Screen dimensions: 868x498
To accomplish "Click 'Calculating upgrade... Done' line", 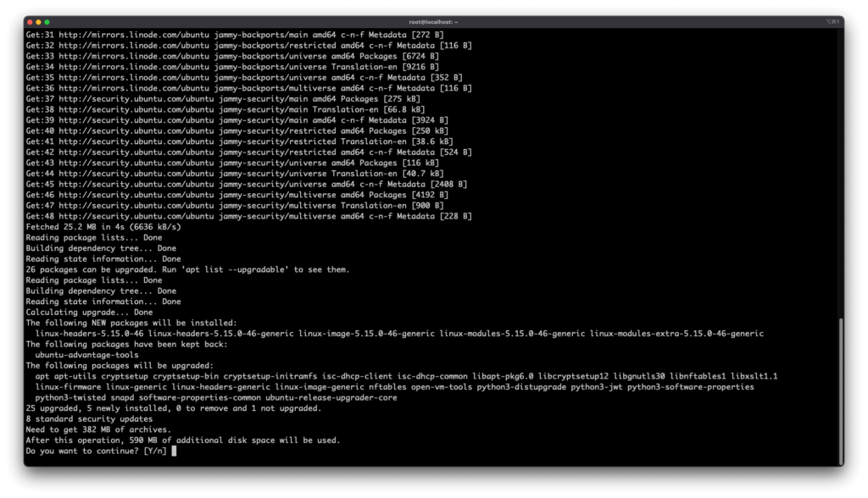I will click(x=89, y=312).
